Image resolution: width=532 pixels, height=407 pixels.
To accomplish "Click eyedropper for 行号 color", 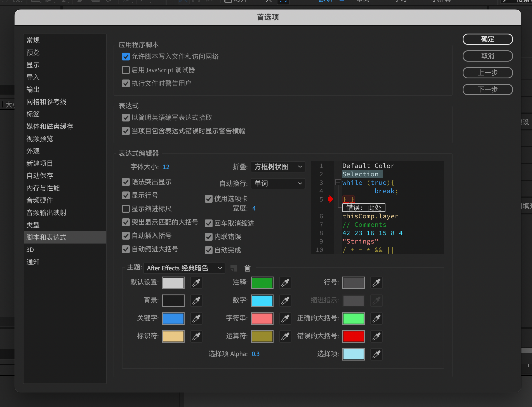I will click(376, 283).
